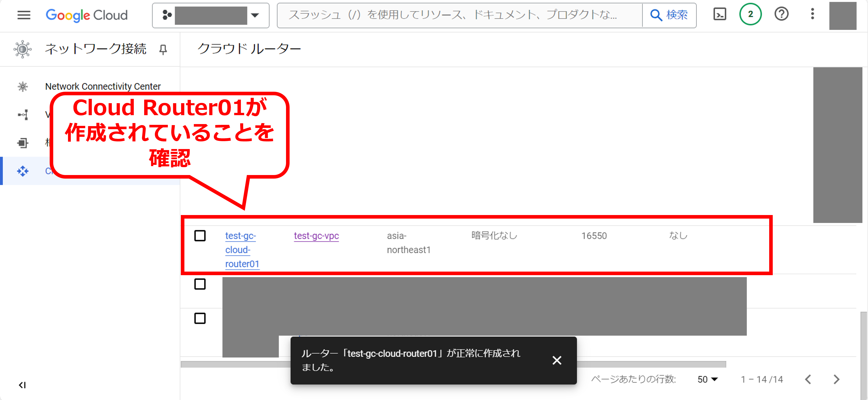
Task: Collapse the left sidebar panel
Action: click(x=22, y=385)
